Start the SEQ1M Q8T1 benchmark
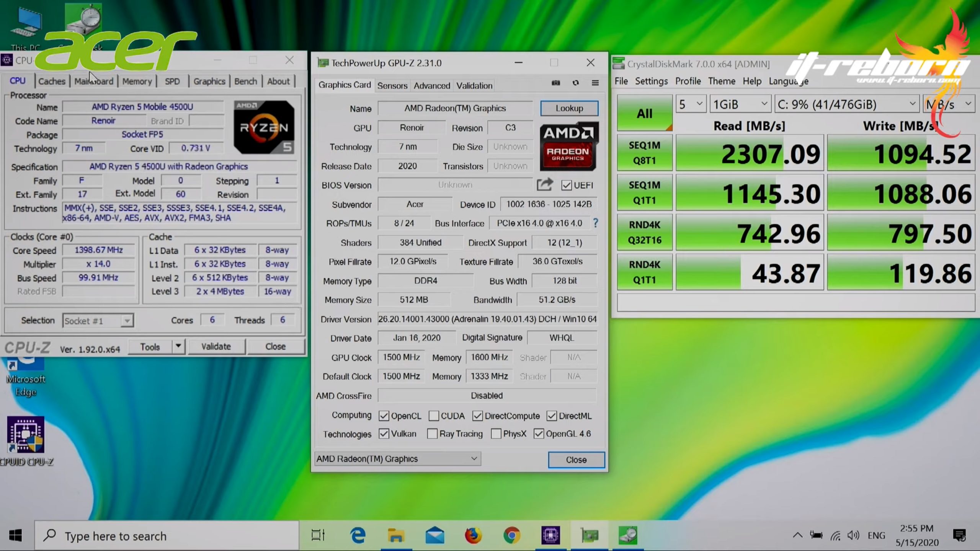 (x=644, y=153)
